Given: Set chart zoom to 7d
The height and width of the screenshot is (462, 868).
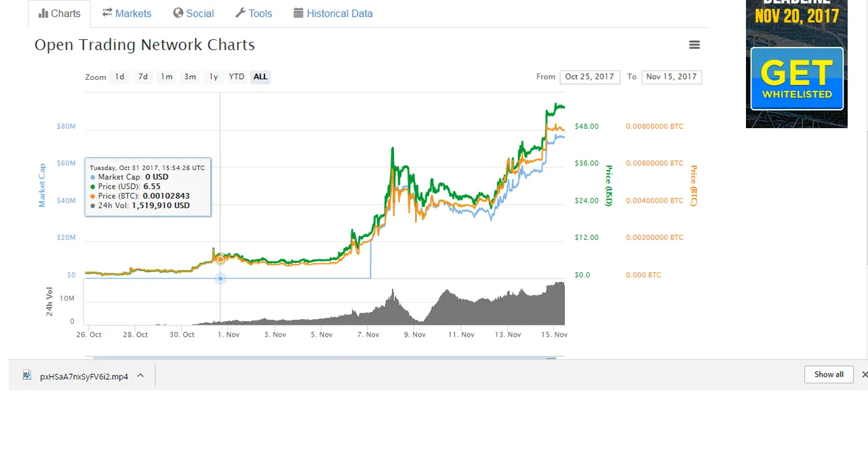Looking at the screenshot, I should (x=143, y=77).
